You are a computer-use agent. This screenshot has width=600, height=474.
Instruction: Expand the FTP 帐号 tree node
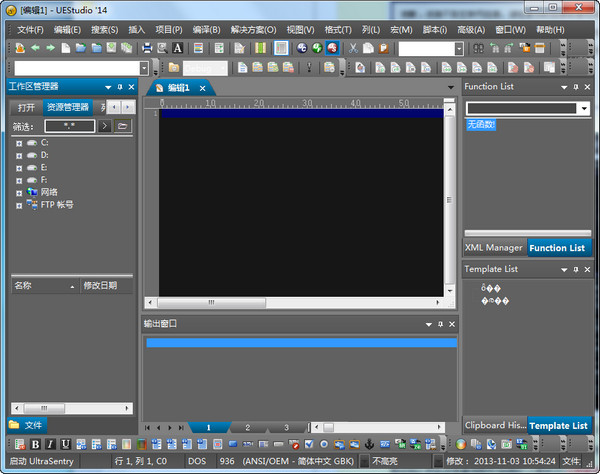(18, 205)
